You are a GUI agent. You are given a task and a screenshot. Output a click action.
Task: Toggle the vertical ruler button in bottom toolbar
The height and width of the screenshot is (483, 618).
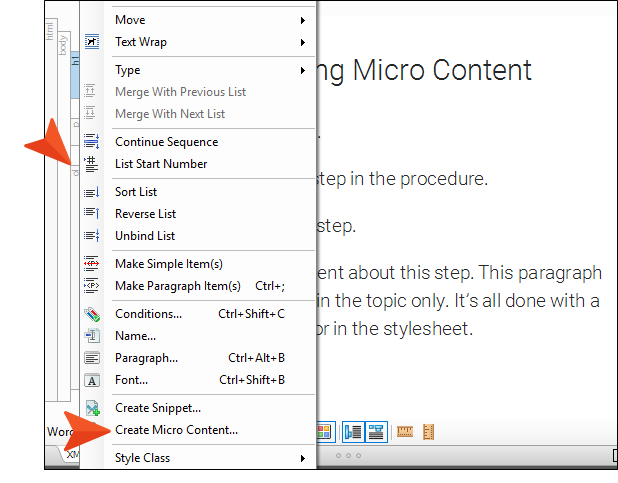tap(428, 432)
